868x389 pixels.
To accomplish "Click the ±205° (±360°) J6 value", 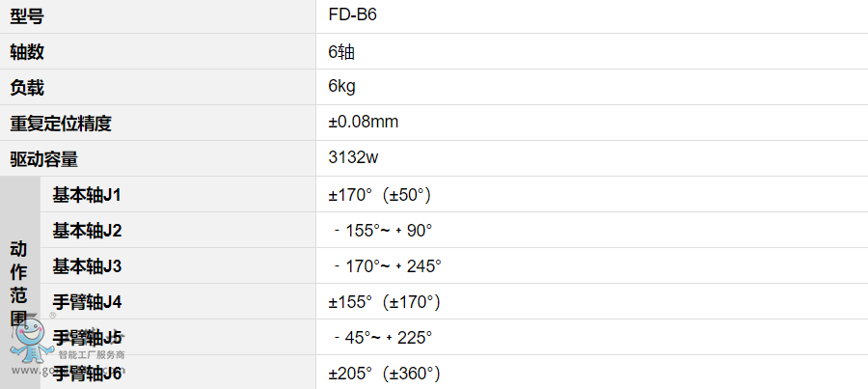I will pyautogui.click(x=384, y=374).
